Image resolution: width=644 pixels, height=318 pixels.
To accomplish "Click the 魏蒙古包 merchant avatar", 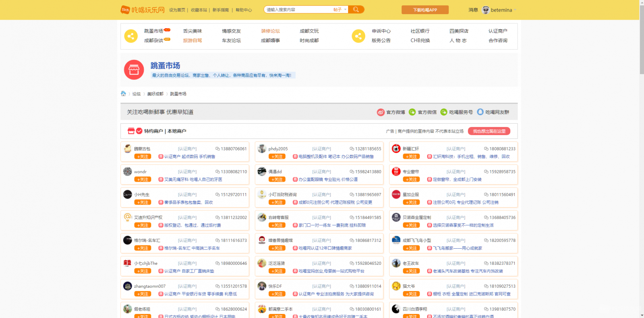I will pos(128,148).
